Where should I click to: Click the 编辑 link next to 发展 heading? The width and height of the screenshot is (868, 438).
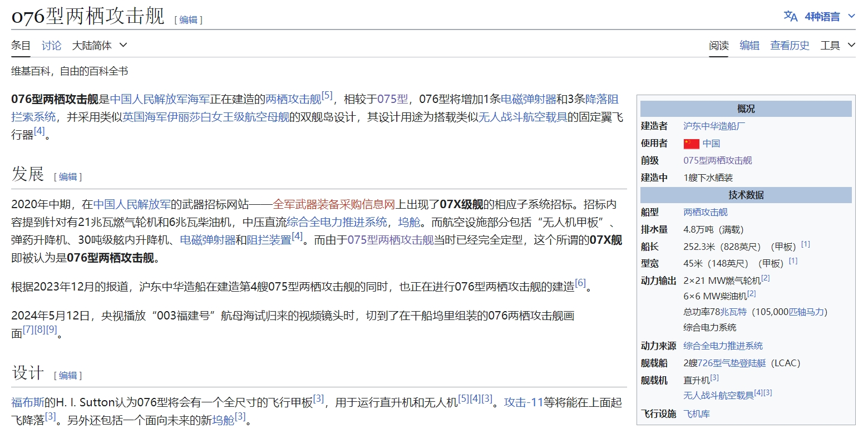(68, 177)
